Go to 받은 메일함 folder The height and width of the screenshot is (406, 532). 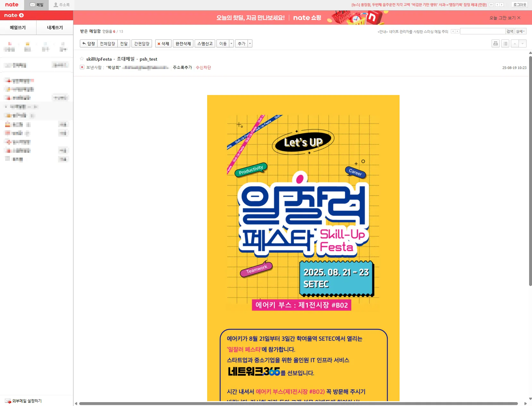coord(90,31)
